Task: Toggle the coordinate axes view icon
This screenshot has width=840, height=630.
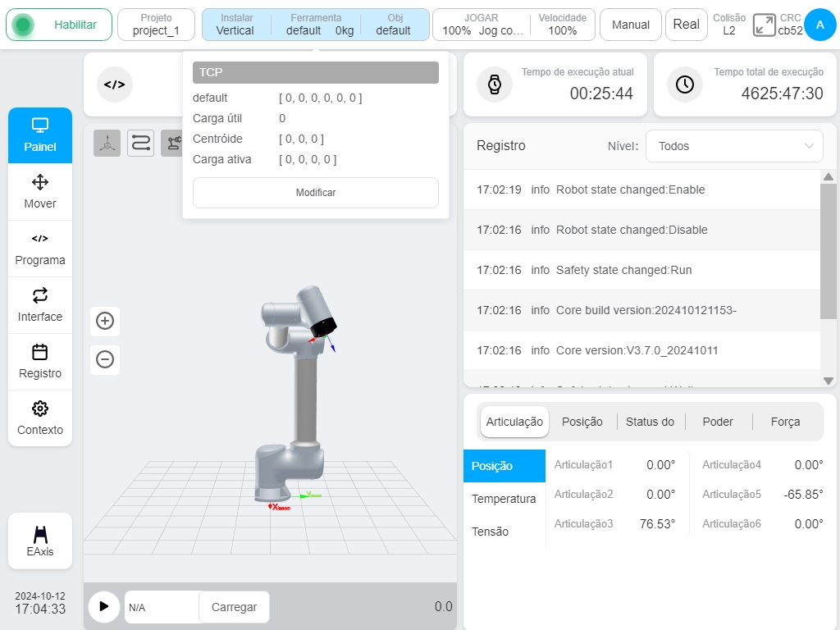Action: click(107, 143)
